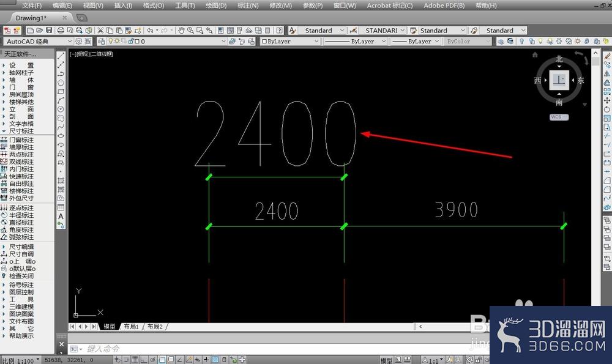Select the Circle draw tool
The height and width of the screenshot is (364, 612).
pyautogui.click(x=61, y=110)
